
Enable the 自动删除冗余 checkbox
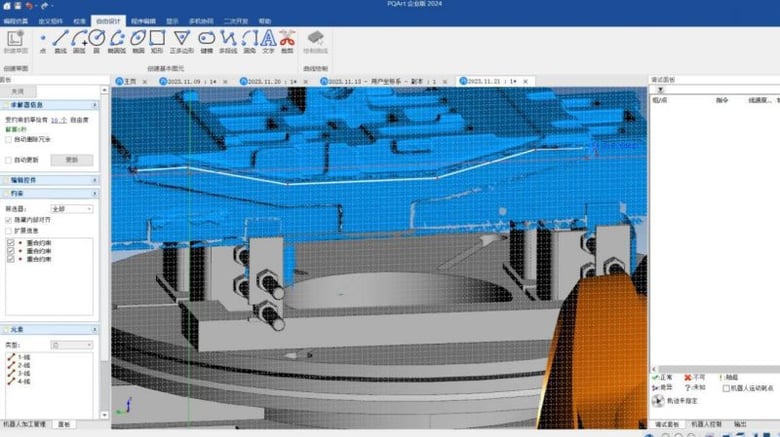[x=9, y=138]
